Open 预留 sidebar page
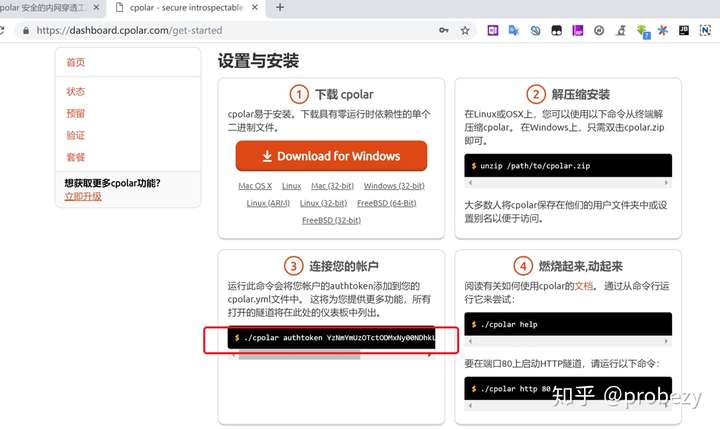Screen dimensions: 720x429 coord(75,113)
